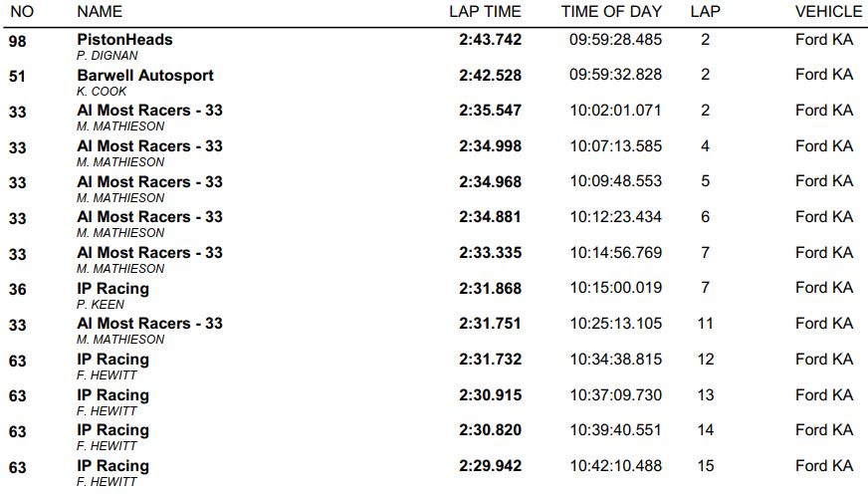Click the NAME column header
Image resolution: width=868 pixels, height=495 pixels.
pos(100,12)
